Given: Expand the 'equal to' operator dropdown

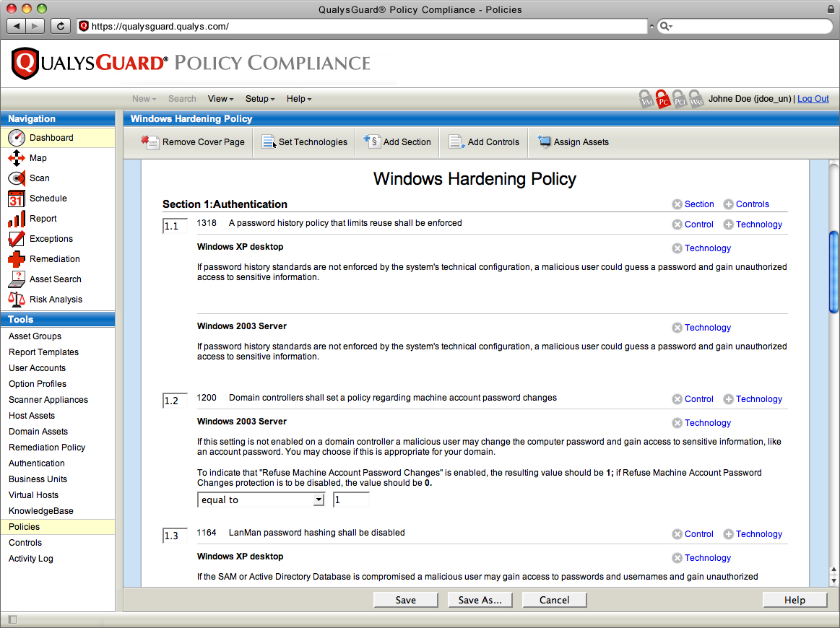Looking at the screenshot, I should click(x=319, y=500).
